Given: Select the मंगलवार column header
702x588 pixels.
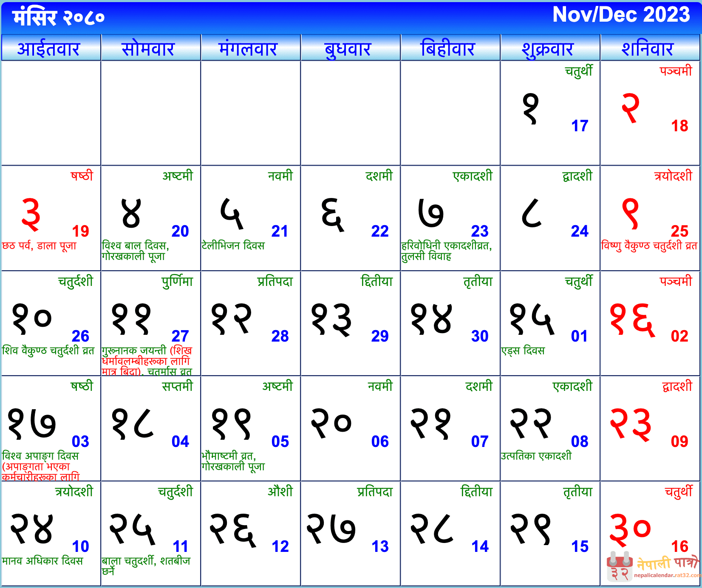Looking at the screenshot, I should 251,48.
